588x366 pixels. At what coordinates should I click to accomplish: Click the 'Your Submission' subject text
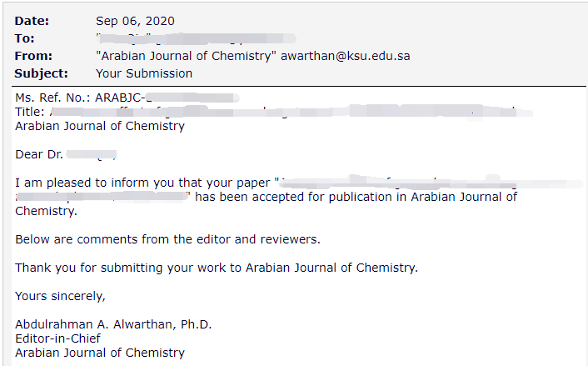144,73
